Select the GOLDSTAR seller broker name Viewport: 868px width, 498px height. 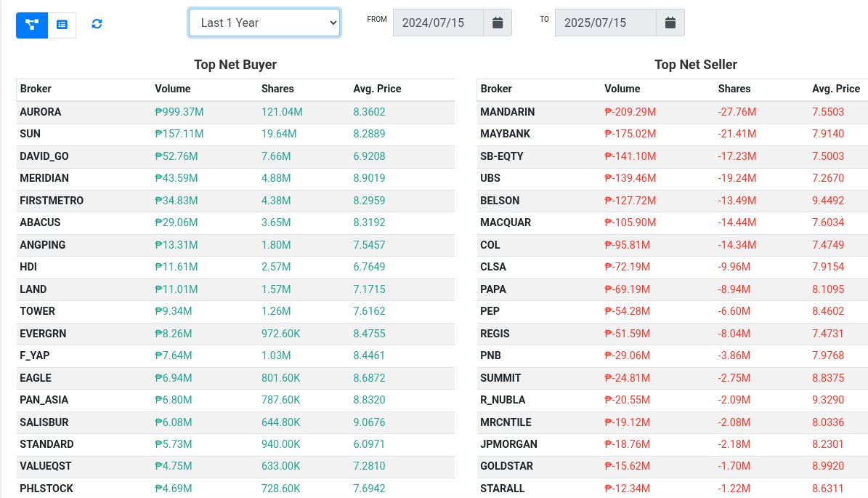click(x=506, y=467)
